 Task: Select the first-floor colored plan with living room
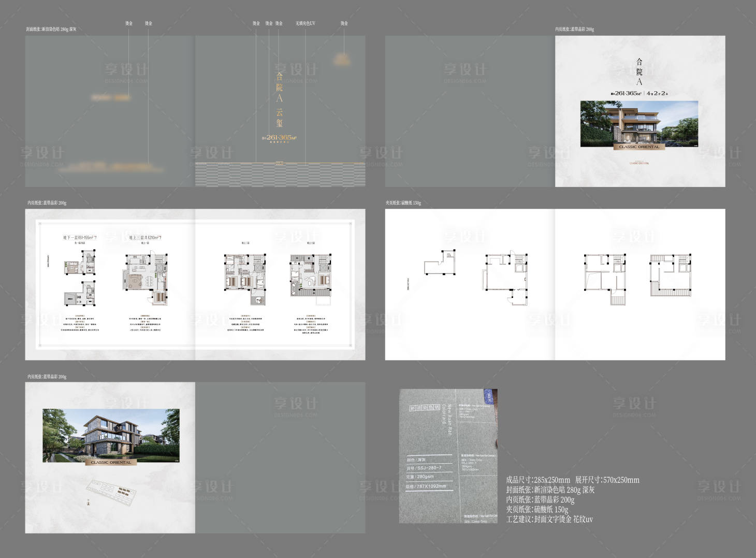(146, 279)
